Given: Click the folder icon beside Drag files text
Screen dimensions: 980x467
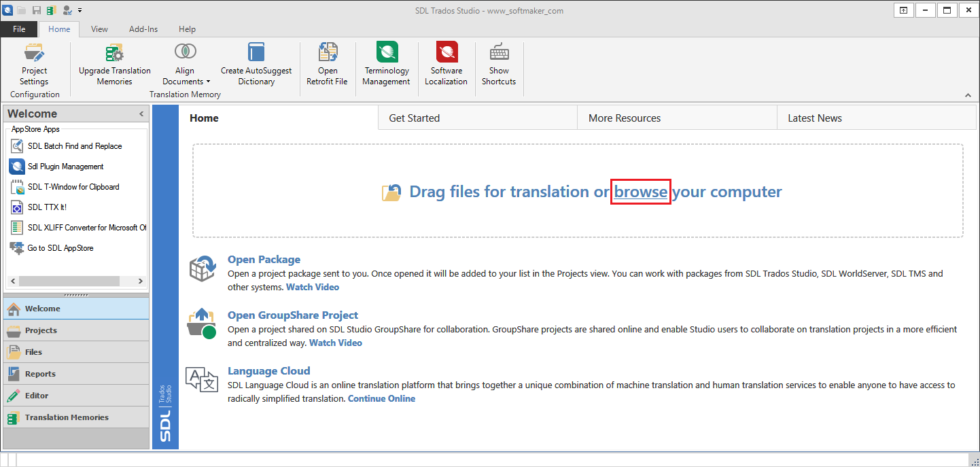Looking at the screenshot, I should pyautogui.click(x=391, y=192).
